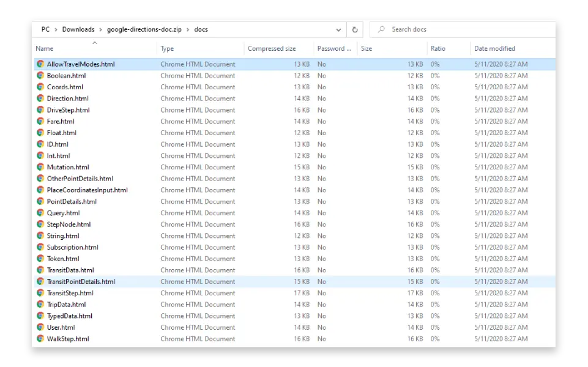The image size is (588, 367).
Task: Open the address bar history dropdown
Action: pyautogui.click(x=338, y=29)
